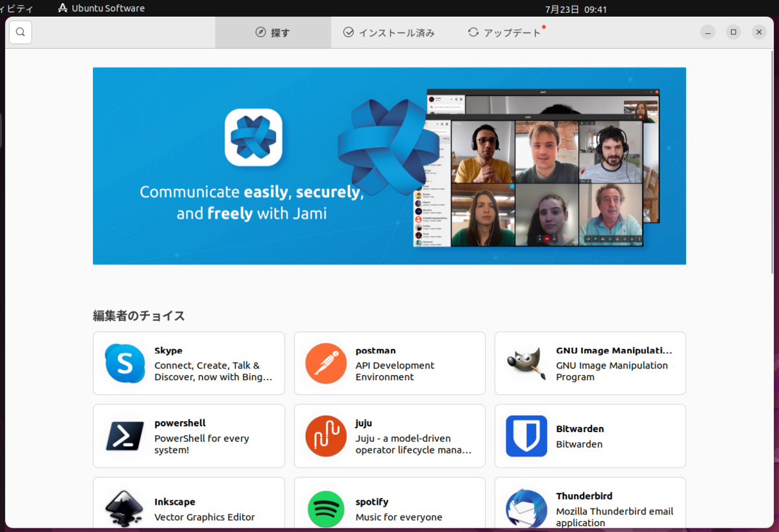
Task: Click the spotify green icon
Action: [326, 509]
